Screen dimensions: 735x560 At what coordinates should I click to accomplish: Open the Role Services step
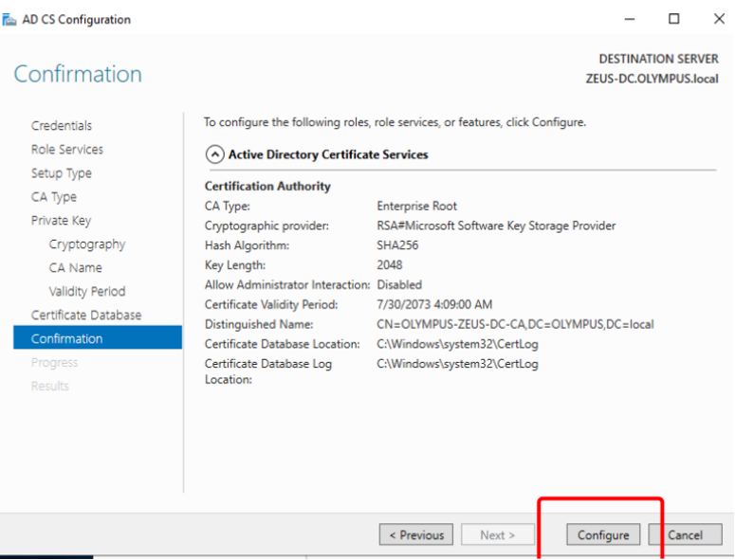67,150
